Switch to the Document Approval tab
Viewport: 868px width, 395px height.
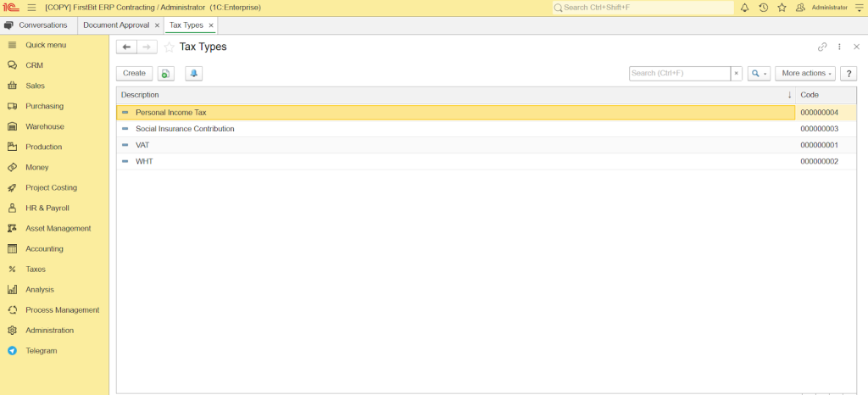pyautogui.click(x=115, y=25)
